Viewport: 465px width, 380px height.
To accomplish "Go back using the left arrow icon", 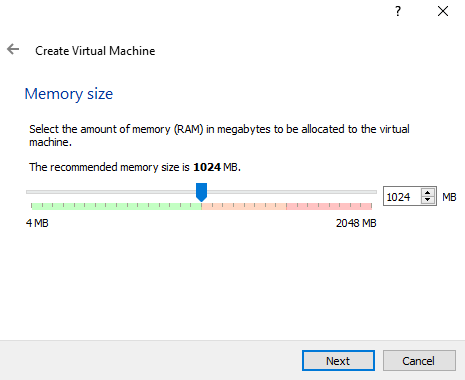I will [x=13, y=49].
